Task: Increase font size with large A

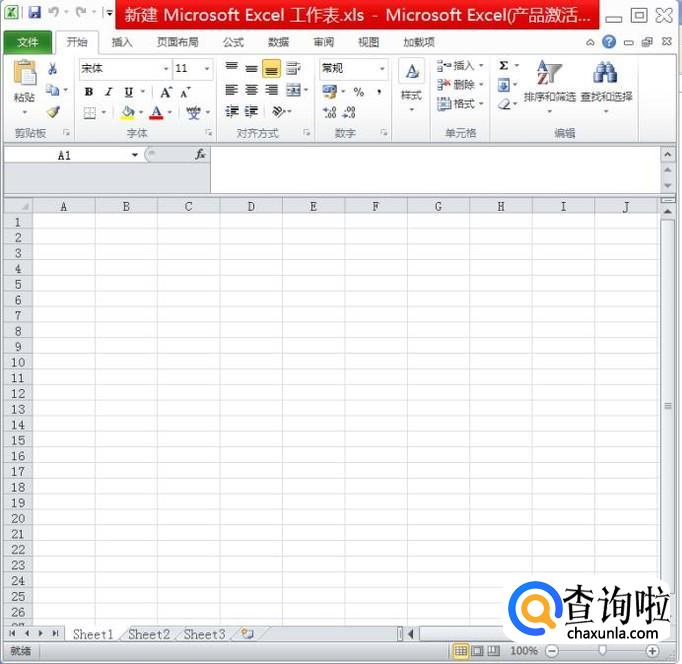Action: point(166,92)
